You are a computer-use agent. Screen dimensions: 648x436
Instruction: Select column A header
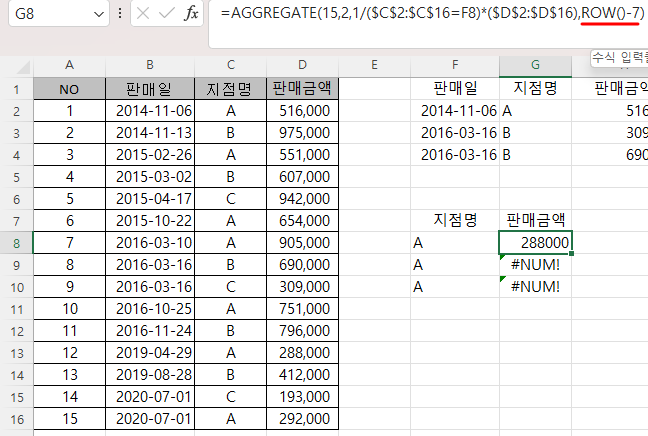coord(69,65)
